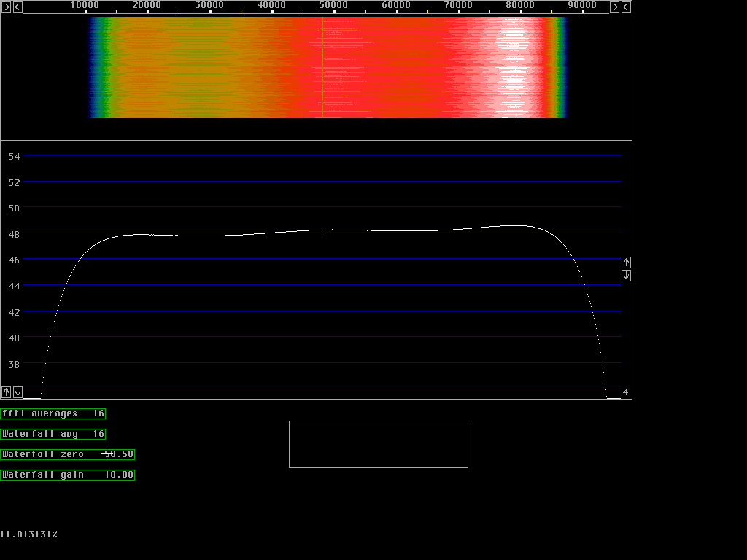This screenshot has height=560, width=747.
Task: Click the left arrow at the frequency scale's left end
Action: tap(18, 7)
